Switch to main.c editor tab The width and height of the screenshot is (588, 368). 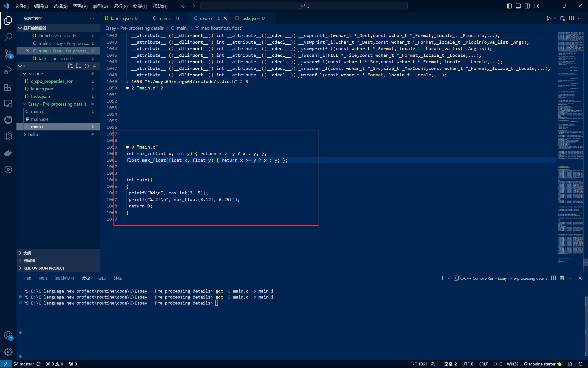coord(168,18)
